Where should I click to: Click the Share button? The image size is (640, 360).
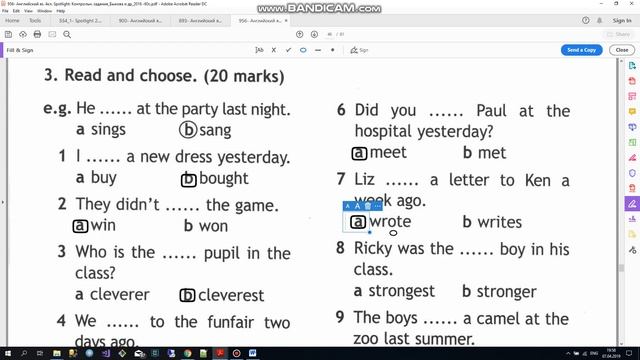coord(619,34)
